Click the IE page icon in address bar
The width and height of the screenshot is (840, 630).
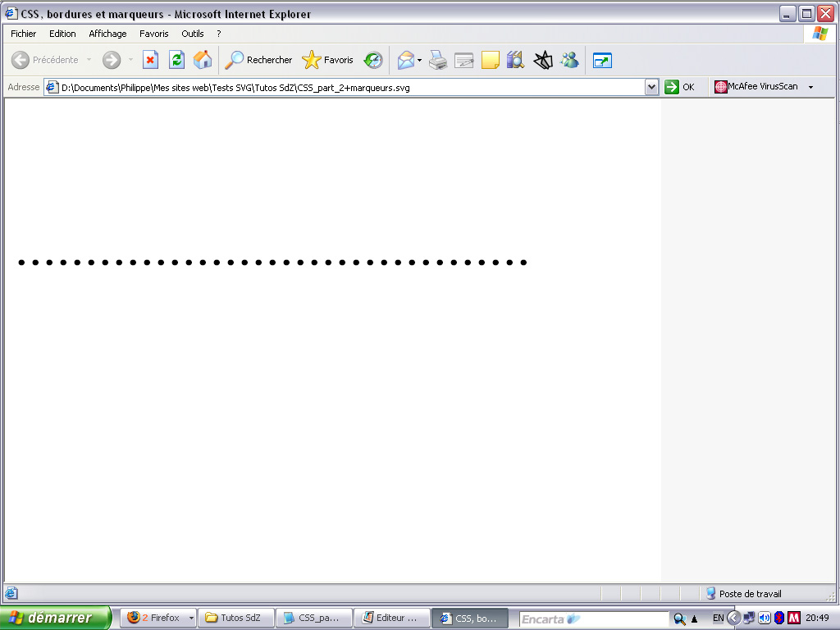[x=52, y=87]
